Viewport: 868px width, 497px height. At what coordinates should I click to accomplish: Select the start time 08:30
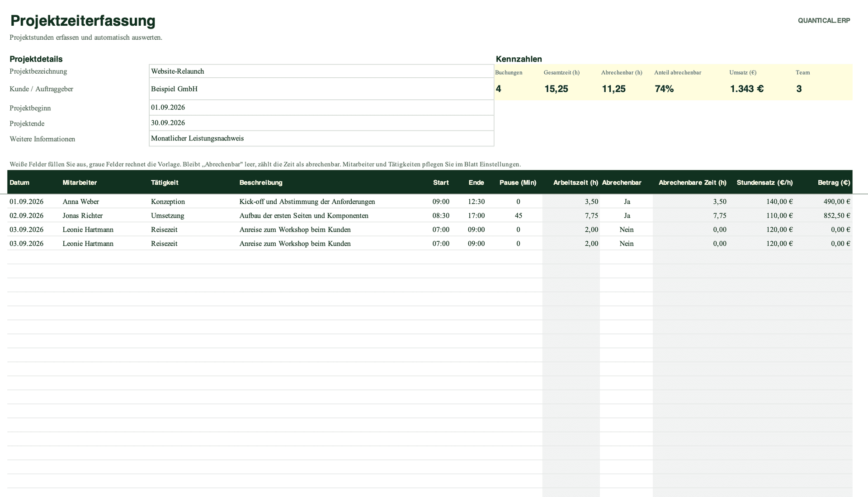click(441, 216)
